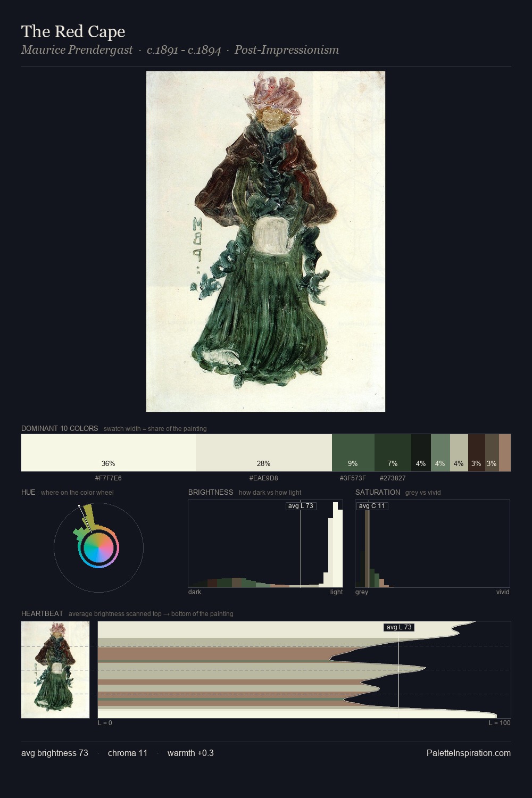Viewport: 532px width, 798px height.
Task: Click the grey-beige 4% swatch
Action: [x=459, y=453]
